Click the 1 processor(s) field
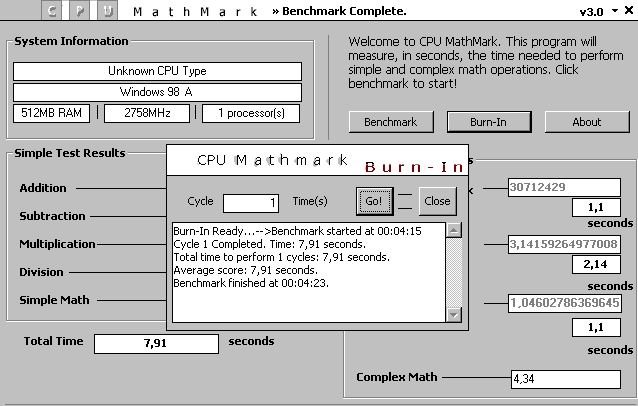638x406 pixels. [251, 113]
